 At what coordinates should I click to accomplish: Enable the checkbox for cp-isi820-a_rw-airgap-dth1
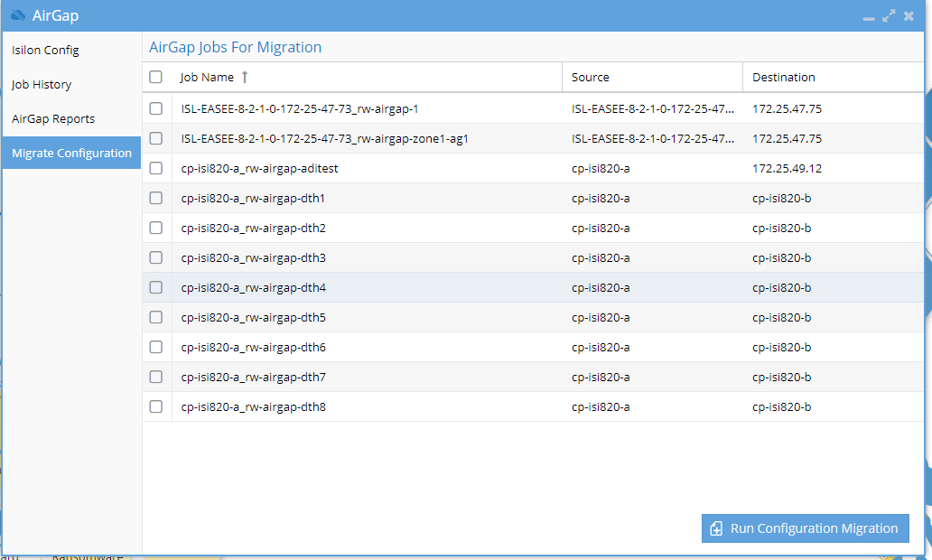[x=155, y=198]
